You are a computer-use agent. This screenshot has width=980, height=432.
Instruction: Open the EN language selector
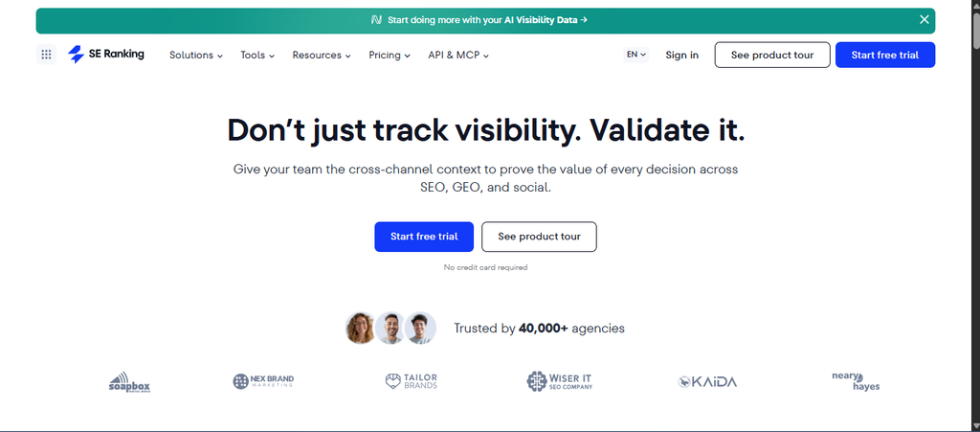636,55
